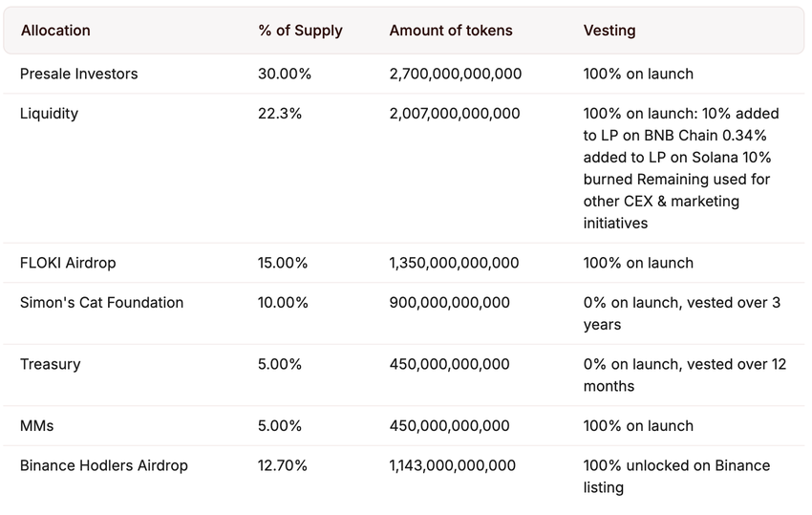Click the Allocation column header

[55, 31]
